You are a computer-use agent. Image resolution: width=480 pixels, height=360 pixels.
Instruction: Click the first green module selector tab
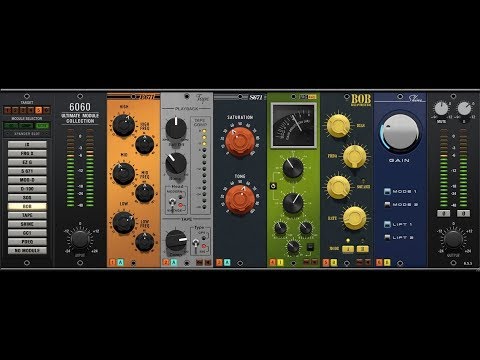(x=11, y=126)
